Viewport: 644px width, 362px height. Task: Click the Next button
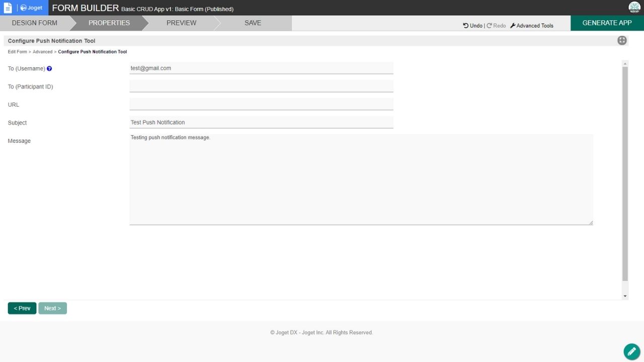pos(52,308)
